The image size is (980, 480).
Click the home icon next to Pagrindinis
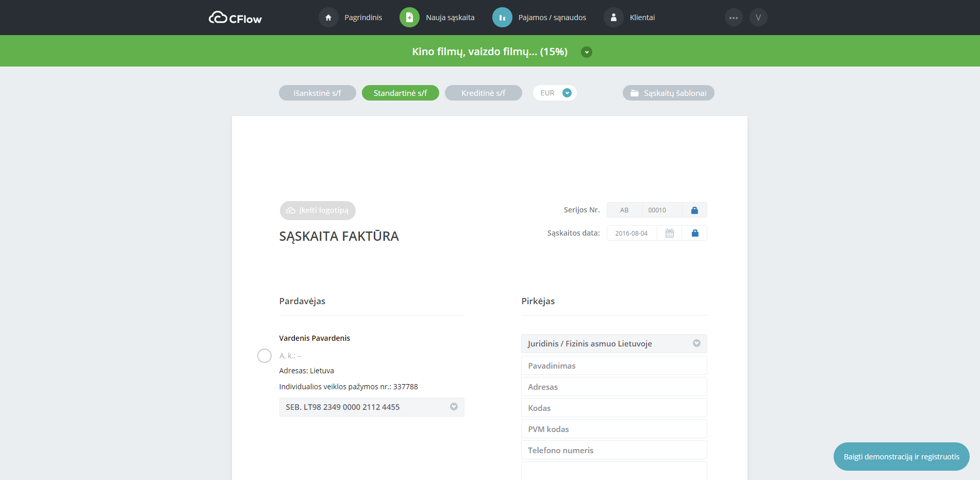328,18
